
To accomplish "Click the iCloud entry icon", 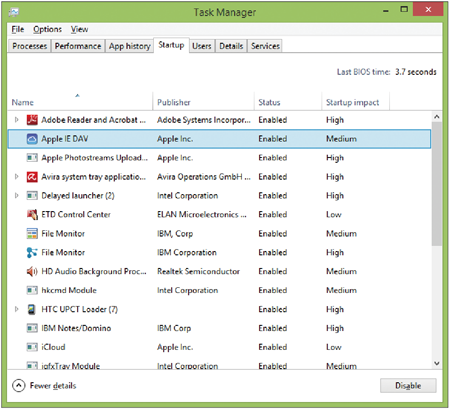I will [32, 347].
